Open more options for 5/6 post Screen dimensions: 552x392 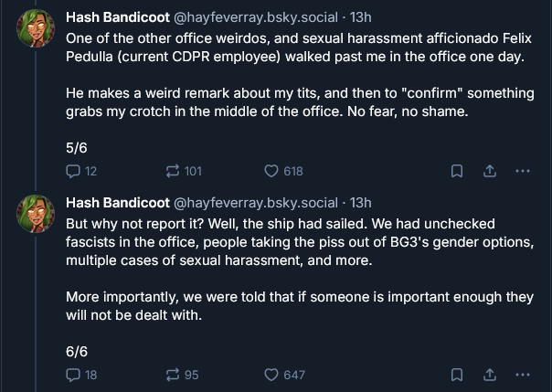point(522,171)
